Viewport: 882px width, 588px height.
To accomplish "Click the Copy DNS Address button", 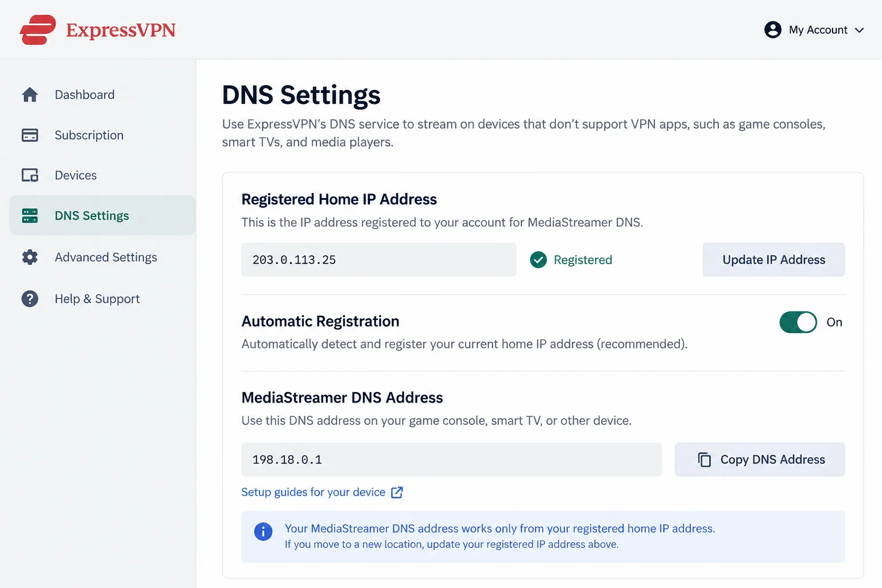I will pyautogui.click(x=760, y=459).
